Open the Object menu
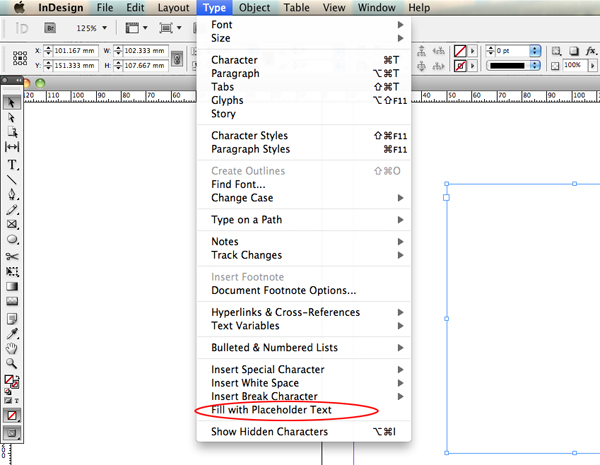The image size is (600, 465). coord(254,8)
